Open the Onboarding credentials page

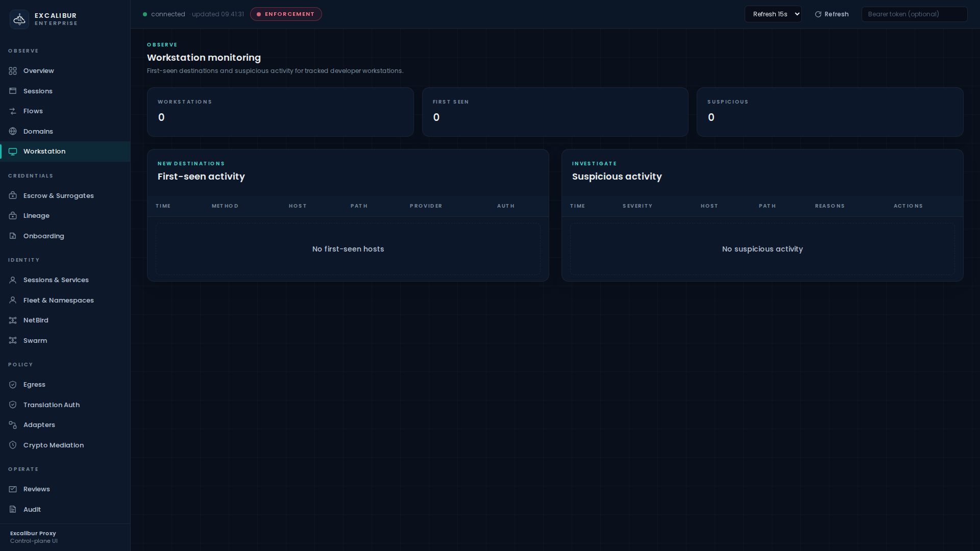[43, 236]
